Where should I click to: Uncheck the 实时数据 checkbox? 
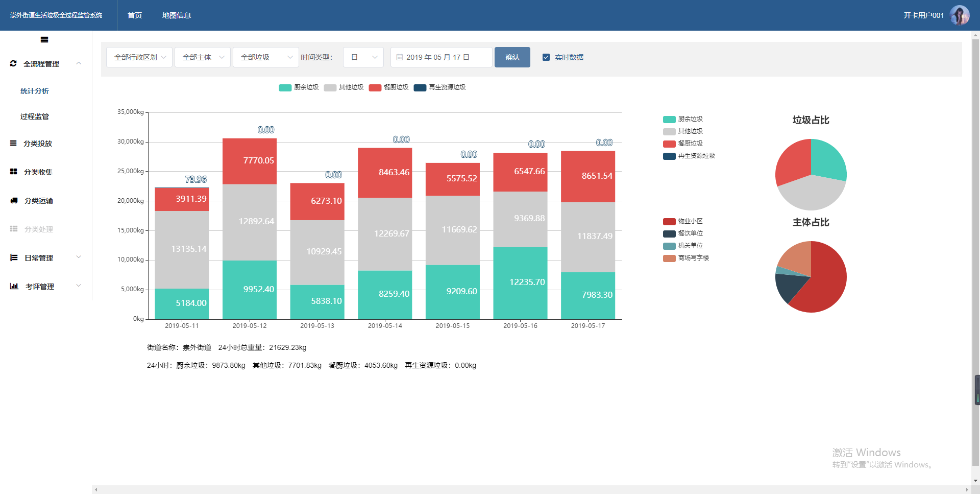point(546,57)
